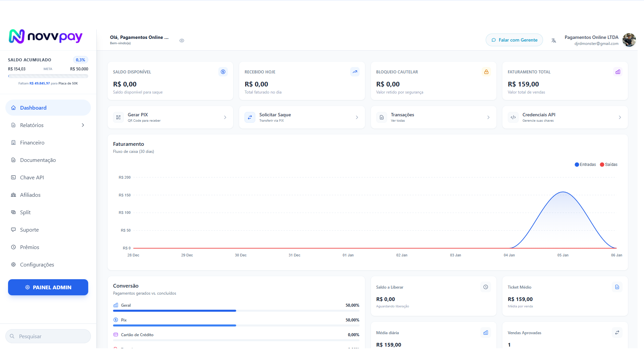Toggle the Saídas series in chart legend

[609, 165]
